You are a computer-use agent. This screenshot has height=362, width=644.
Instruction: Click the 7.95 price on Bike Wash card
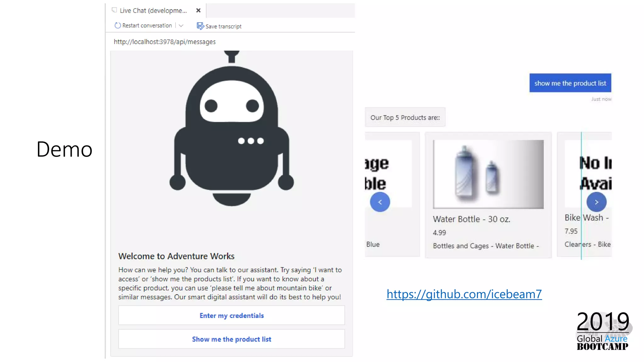coord(571,231)
